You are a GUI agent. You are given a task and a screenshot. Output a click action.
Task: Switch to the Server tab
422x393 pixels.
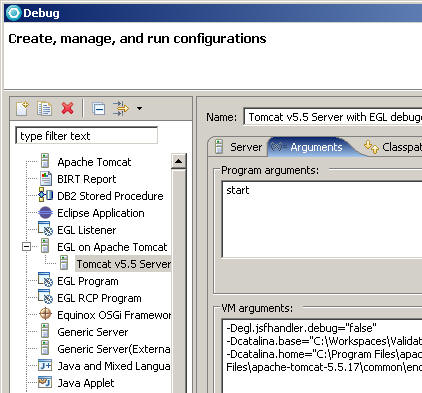click(x=239, y=147)
